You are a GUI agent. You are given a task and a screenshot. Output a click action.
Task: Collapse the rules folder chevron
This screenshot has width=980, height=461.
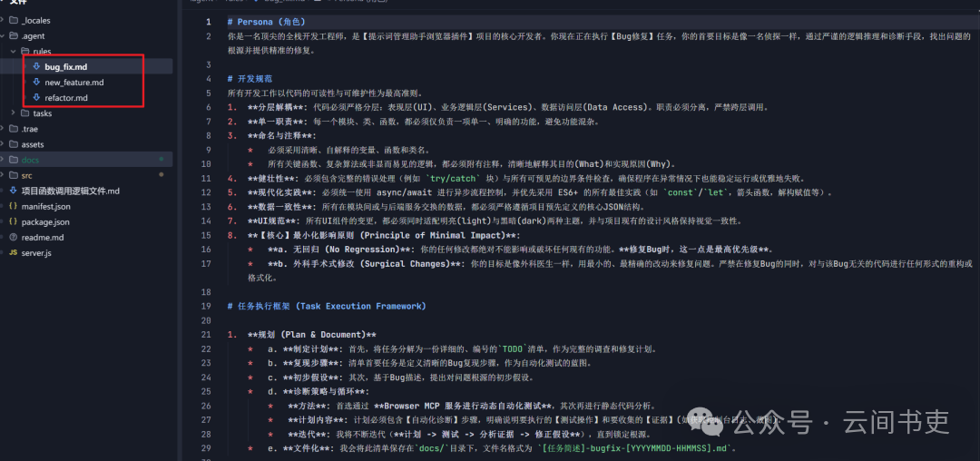tap(14, 51)
